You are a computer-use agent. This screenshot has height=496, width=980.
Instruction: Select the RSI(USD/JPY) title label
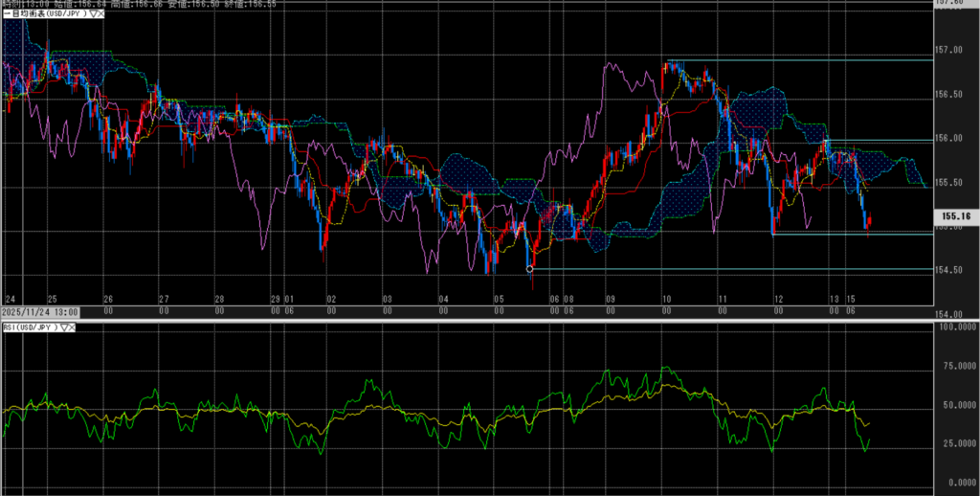point(29,327)
